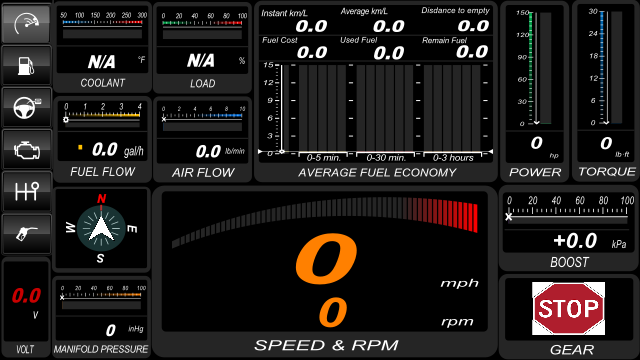
Task: Click the VOLT reading panel
Action: coord(26,307)
